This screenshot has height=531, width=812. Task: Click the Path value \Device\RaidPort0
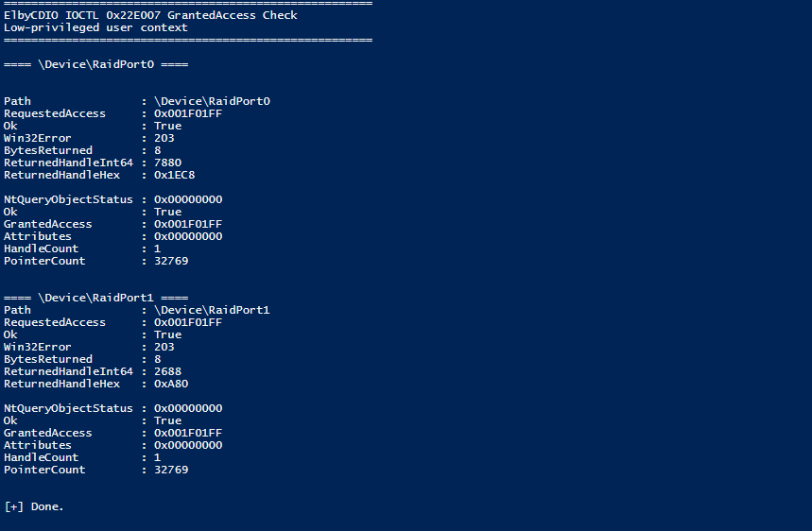tap(212, 101)
